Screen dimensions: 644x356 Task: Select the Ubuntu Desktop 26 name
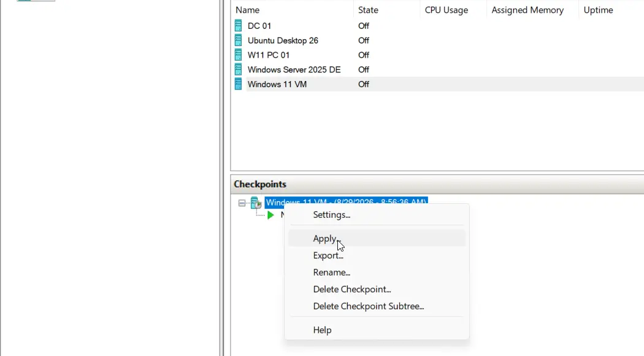click(283, 41)
